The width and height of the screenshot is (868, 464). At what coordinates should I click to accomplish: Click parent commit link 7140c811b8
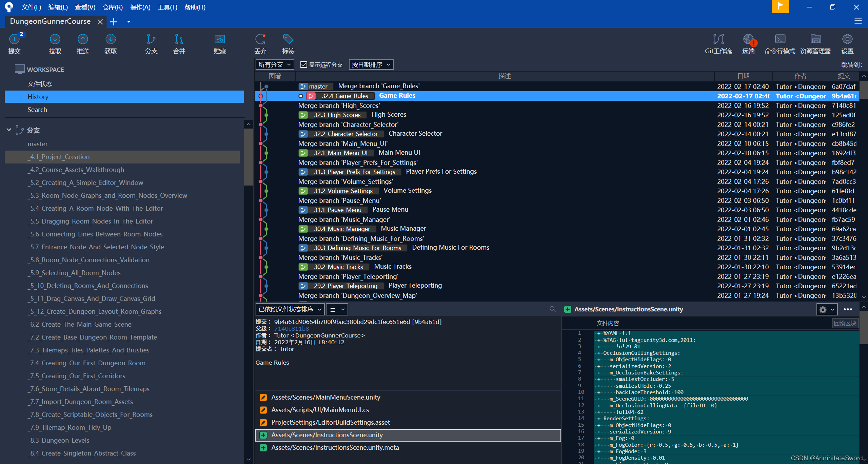point(292,329)
